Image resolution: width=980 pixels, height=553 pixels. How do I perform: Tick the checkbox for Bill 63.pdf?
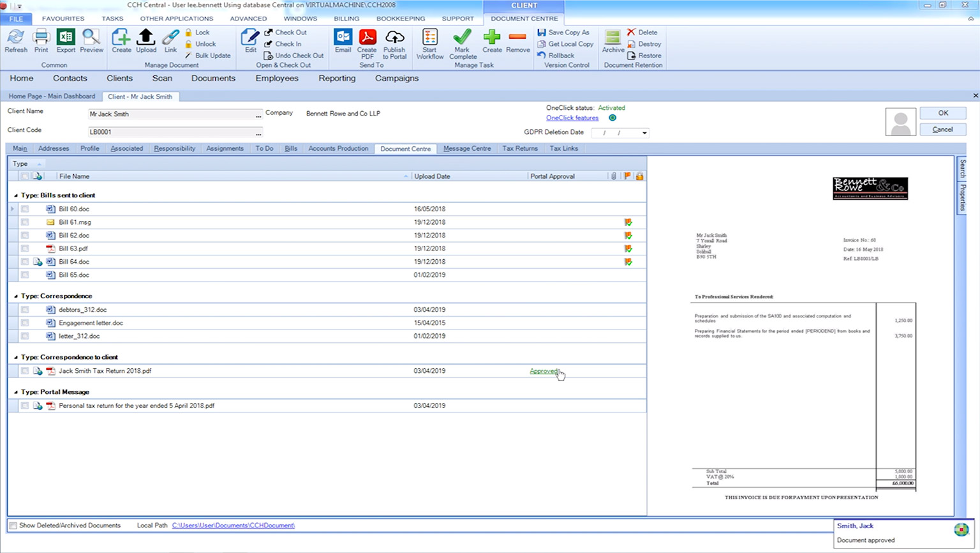(25, 249)
